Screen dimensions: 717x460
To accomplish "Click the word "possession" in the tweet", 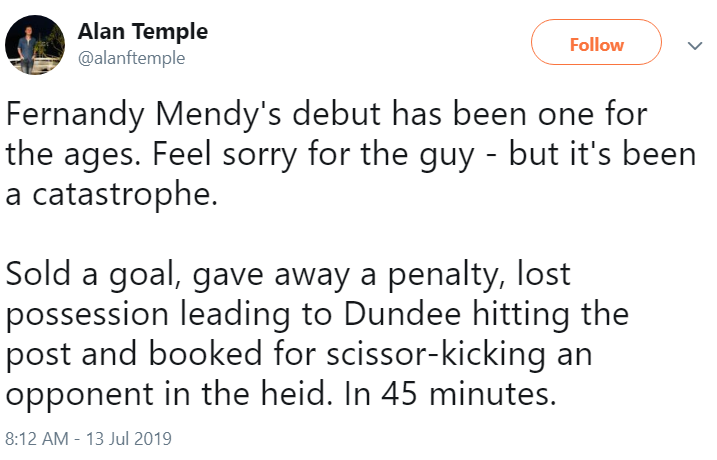I will pos(87,316).
